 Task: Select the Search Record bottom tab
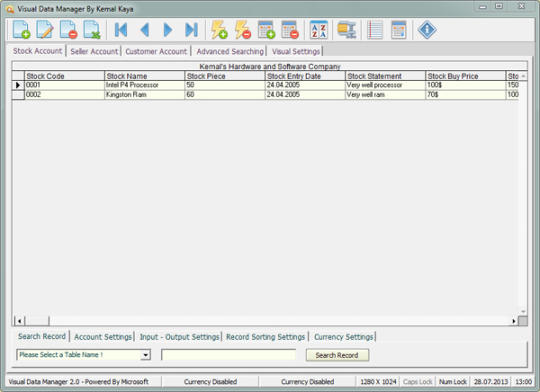(x=42, y=336)
